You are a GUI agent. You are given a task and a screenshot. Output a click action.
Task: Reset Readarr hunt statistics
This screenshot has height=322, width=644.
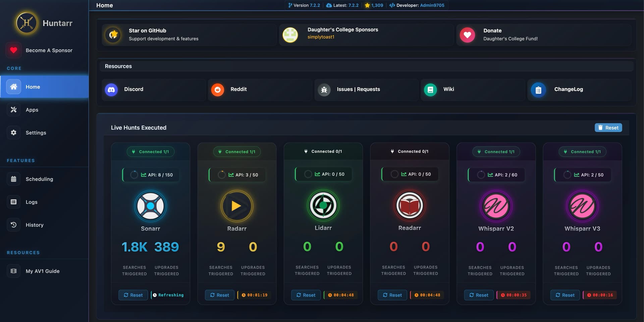(392, 295)
